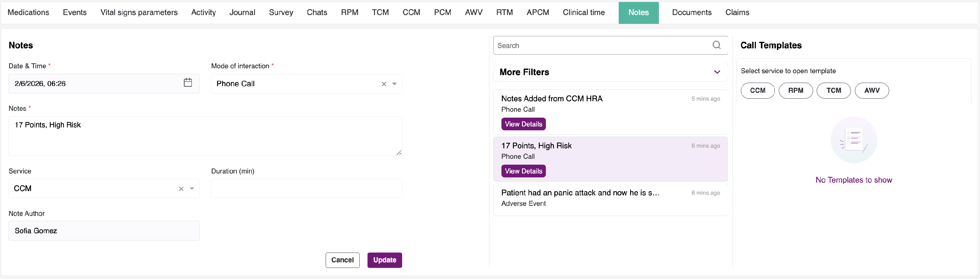This screenshot has height=279, width=980.
Task: Select the AWV call template
Action: [871, 90]
